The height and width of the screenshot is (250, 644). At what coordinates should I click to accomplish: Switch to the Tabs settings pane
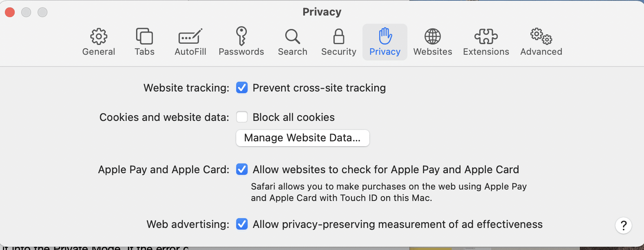pyautogui.click(x=144, y=41)
